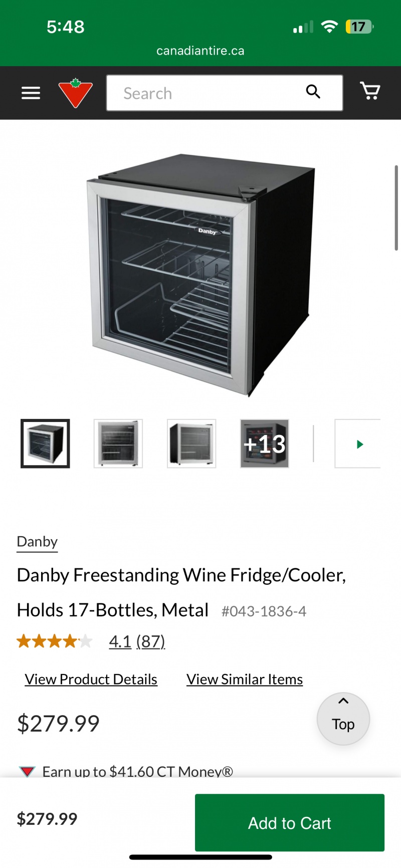Viewport: 401px width, 868px height.
Task: Click the green Add to Cart button
Action: tap(290, 822)
